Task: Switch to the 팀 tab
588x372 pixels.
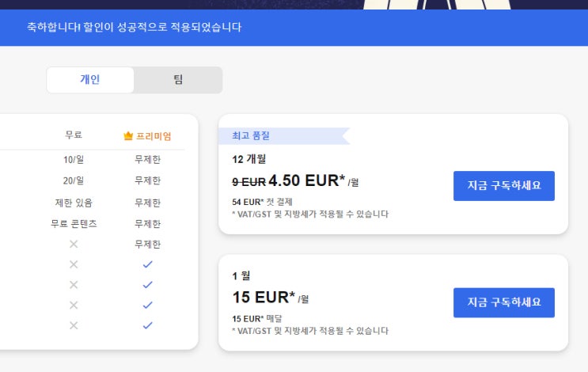Action: pos(178,80)
